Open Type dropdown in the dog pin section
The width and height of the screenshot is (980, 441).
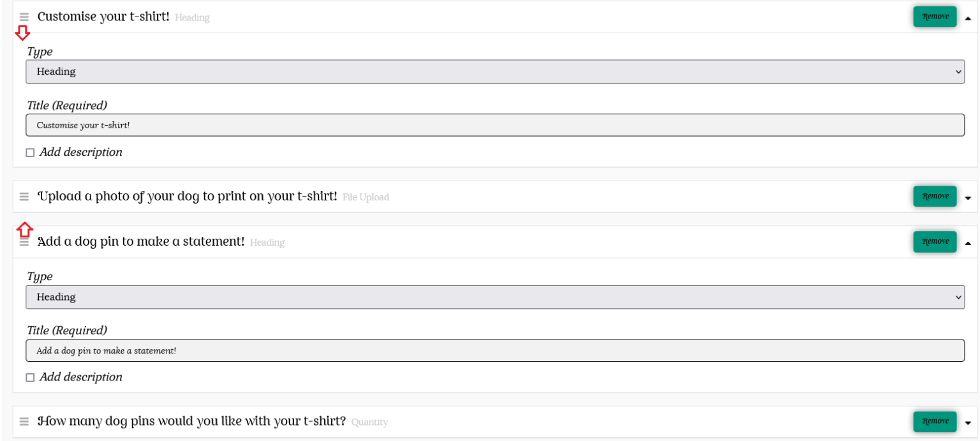(x=494, y=297)
